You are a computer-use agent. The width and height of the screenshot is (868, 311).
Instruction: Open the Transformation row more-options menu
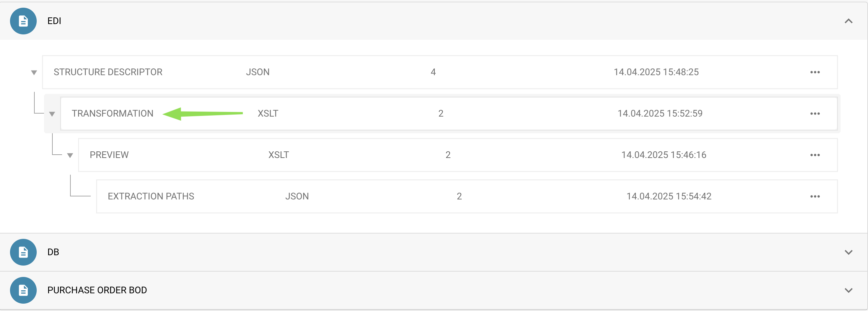pos(815,114)
